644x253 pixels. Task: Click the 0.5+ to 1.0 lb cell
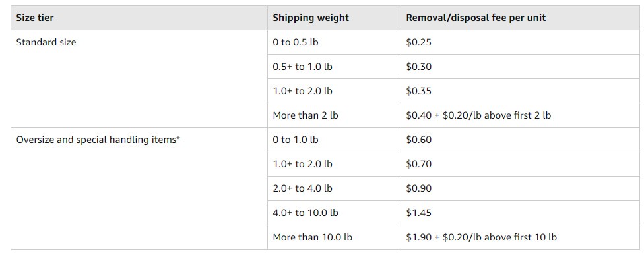334,67
